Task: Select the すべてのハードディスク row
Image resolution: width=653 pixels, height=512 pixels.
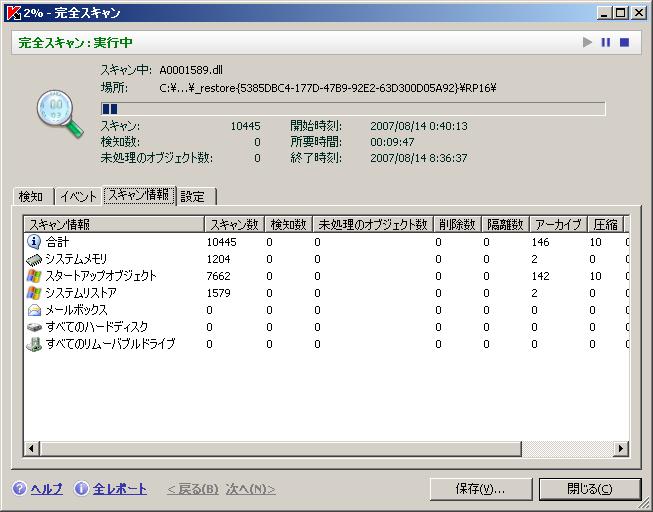Action: pyautogui.click(x=96, y=327)
